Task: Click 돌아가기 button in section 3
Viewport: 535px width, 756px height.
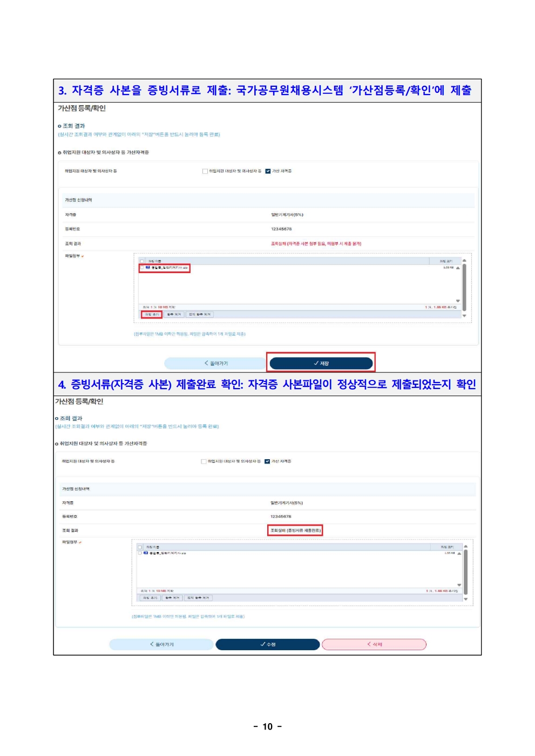Action: tap(215, 363)
